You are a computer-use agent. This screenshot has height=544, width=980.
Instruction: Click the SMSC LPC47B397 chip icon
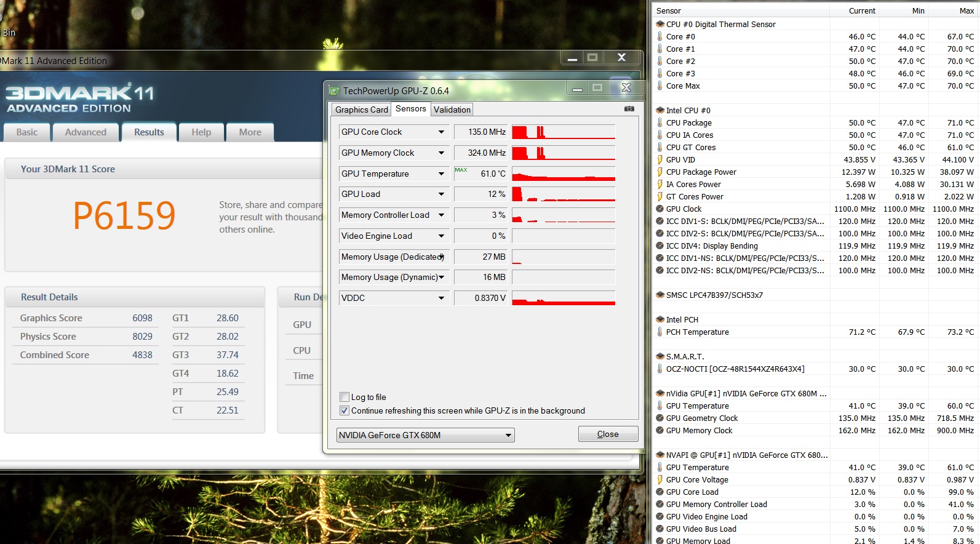[x=660, y=295]
